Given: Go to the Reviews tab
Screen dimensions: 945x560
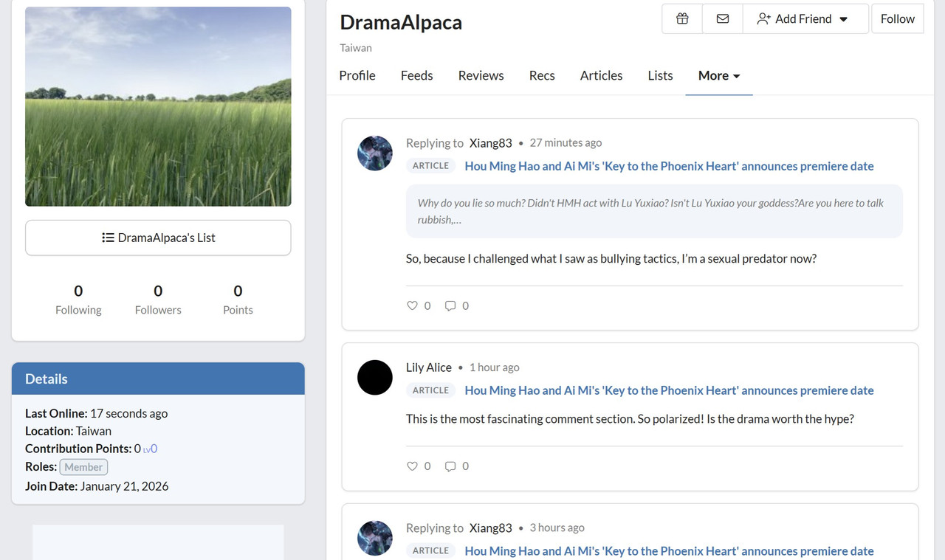Looking at the screenshot, I should click(x=481, y=75).
